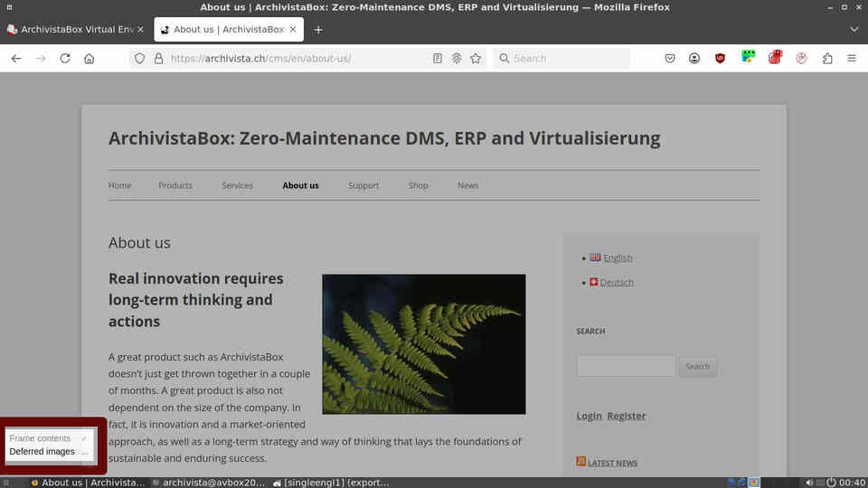Click the sidebar Search button

click(x=697, y=366)
